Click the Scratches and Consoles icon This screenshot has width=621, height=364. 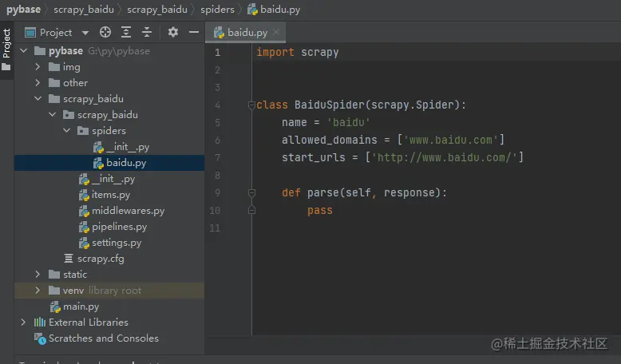pos(40,338)
